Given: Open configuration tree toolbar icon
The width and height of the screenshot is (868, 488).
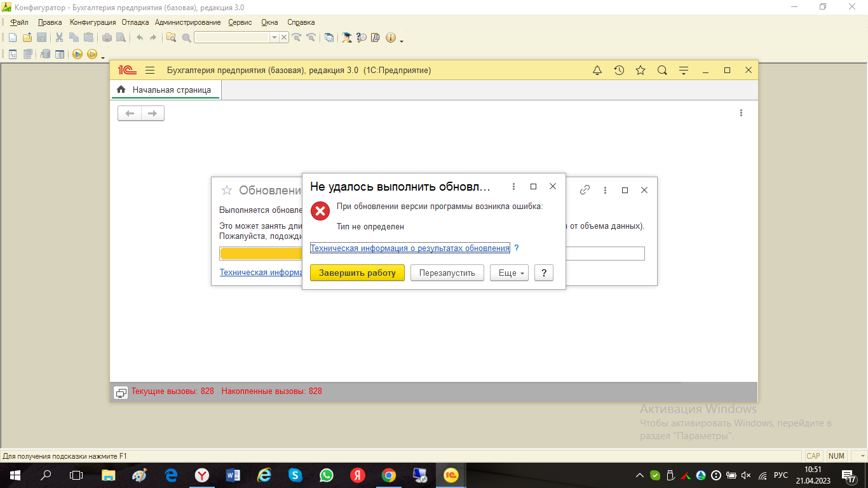Looking at the screenshot, I should tap(13, 54).
